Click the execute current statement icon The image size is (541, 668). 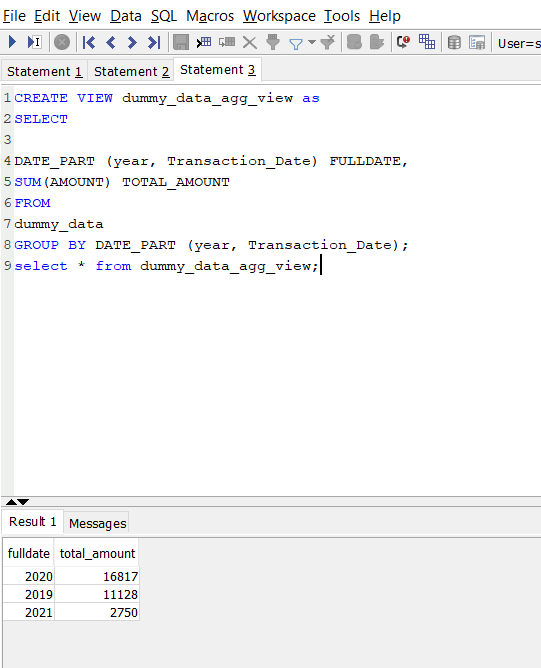coord(34,42)
